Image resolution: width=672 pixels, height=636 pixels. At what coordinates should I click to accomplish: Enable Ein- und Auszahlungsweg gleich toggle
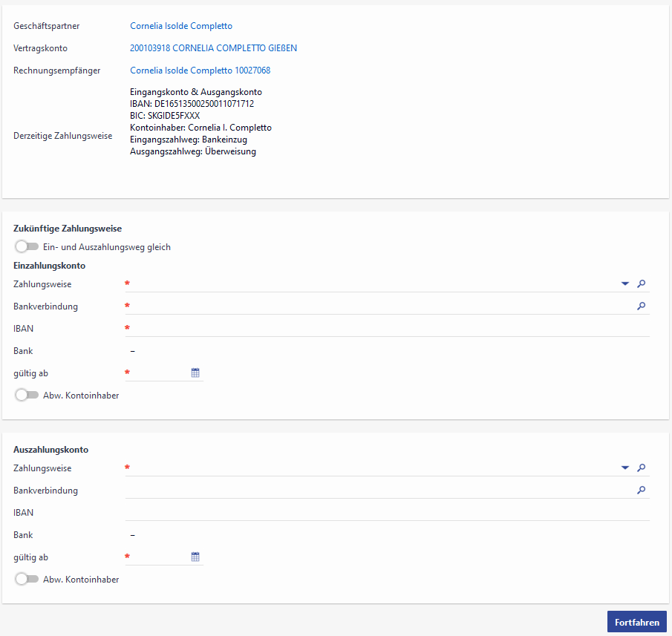click(27, 247)
